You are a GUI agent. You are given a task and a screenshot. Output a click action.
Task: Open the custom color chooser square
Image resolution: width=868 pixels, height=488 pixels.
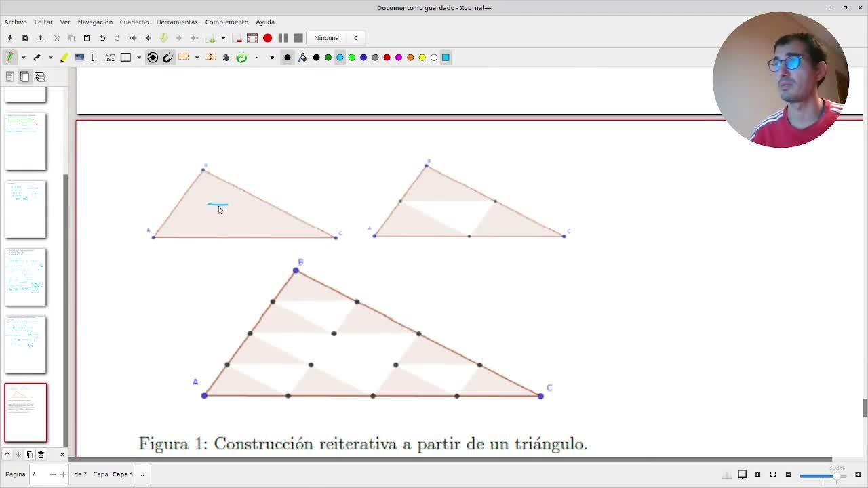click(446, 58)
